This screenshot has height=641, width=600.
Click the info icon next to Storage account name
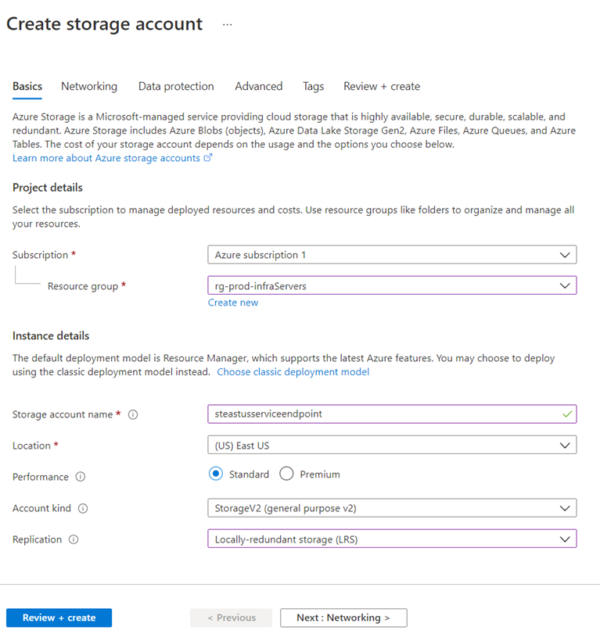pos(133,415)
